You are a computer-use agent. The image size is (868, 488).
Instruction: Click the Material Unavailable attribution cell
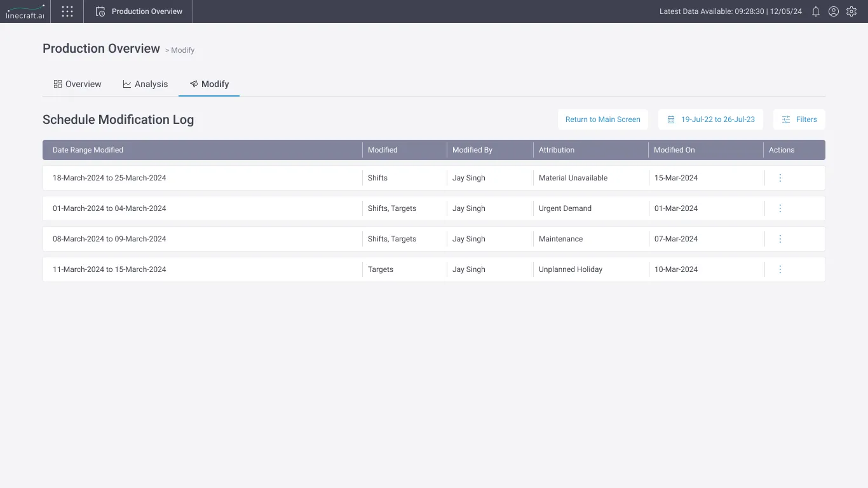click(x=573, y=178)
